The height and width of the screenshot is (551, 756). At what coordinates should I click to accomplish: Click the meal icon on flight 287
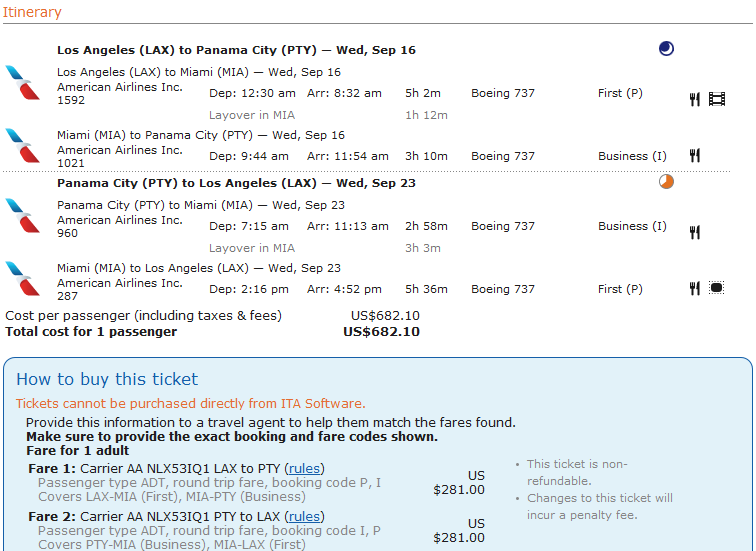[x=694, y=288]
